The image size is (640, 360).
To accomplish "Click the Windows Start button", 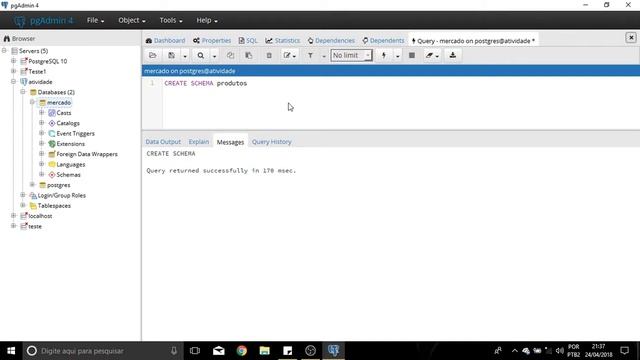I will pyautogui.click(x=11, y=351).
